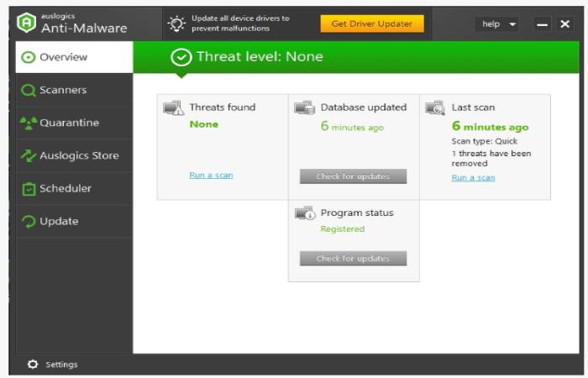
Task: Select the Update section
Action: point(74,221)
